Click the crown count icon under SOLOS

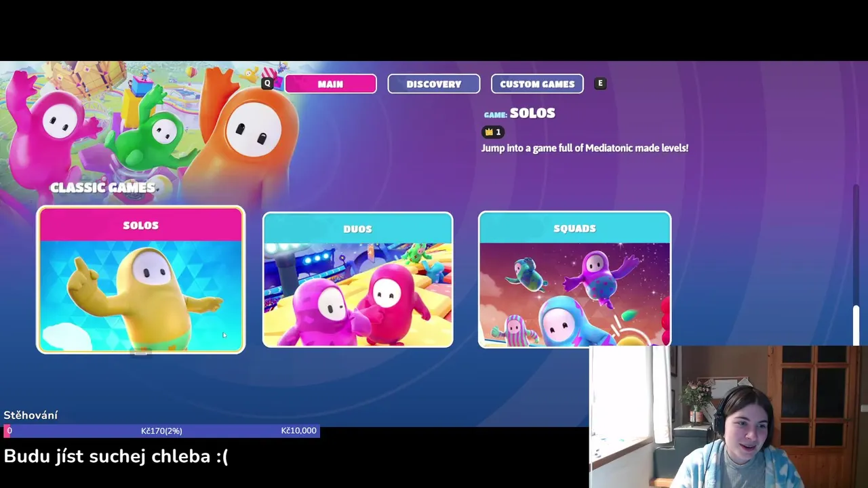coord(493,132)
